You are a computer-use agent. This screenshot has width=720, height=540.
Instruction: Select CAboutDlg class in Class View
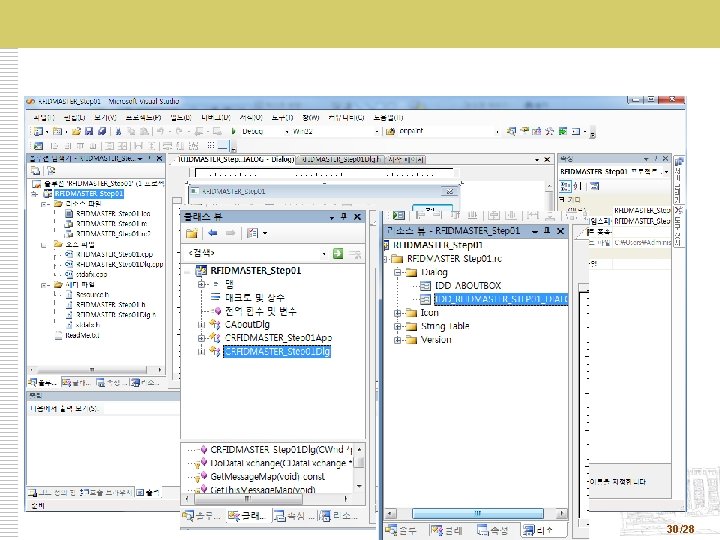point(247,325)
